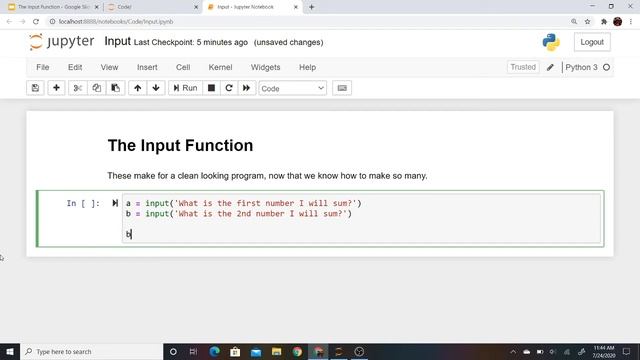Click the Logout button

click(x=592, y=42)
